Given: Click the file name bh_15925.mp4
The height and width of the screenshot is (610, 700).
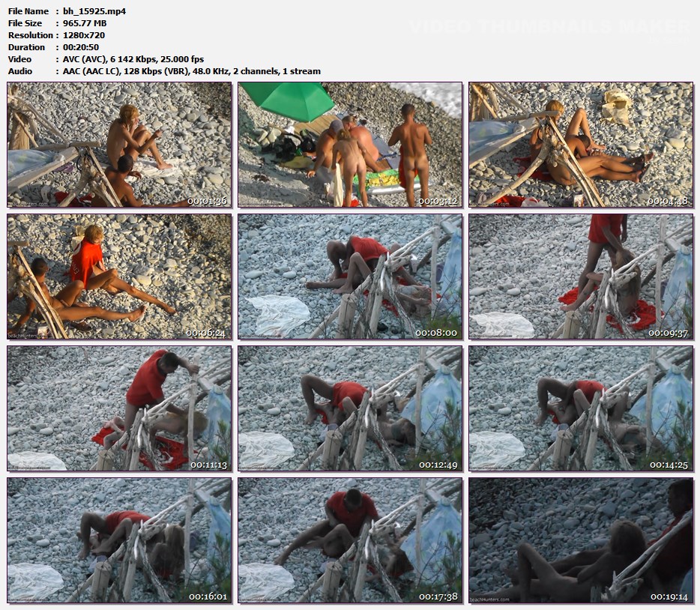Looking at the screenshot, I should click(94, 11).
